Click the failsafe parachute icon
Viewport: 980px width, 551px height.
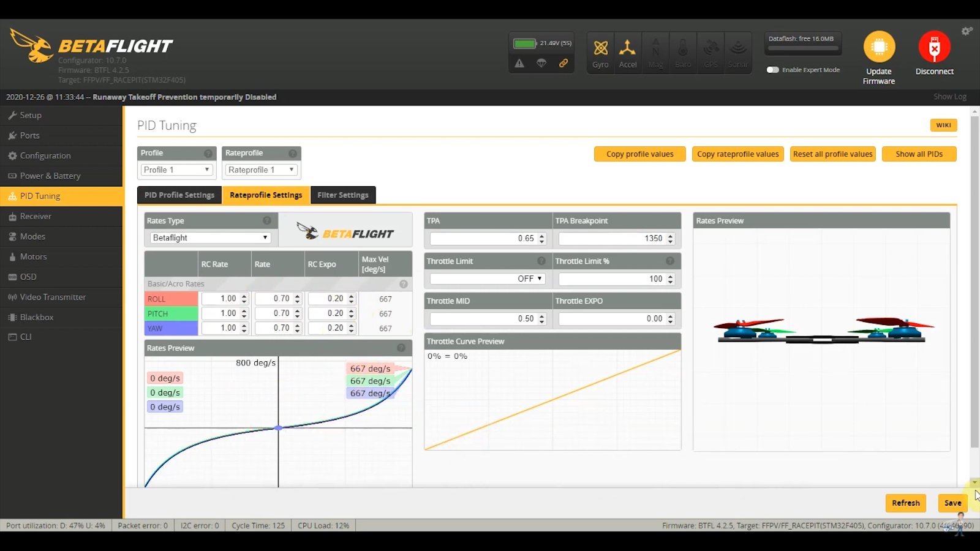click(541, 63)
